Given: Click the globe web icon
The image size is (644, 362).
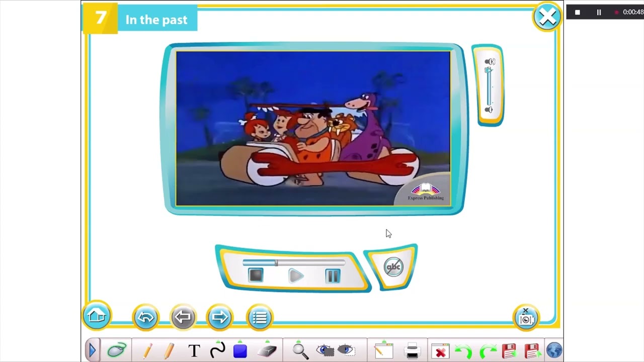Looking at the screenshot, I should 554,350.
